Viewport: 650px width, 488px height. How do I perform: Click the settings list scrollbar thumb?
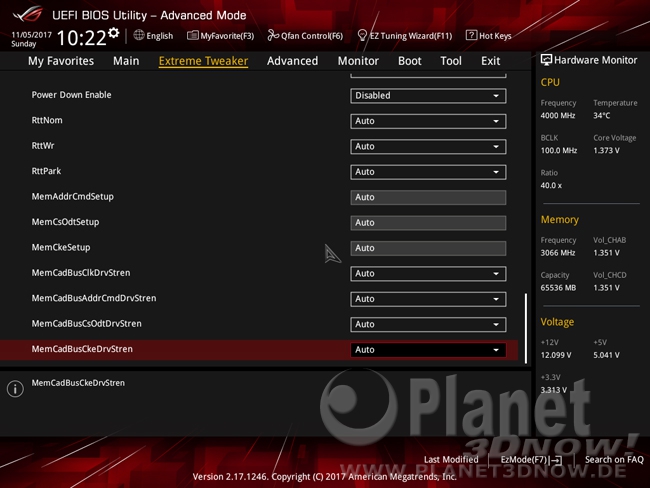pyautogui.click(x=526, y=329)
